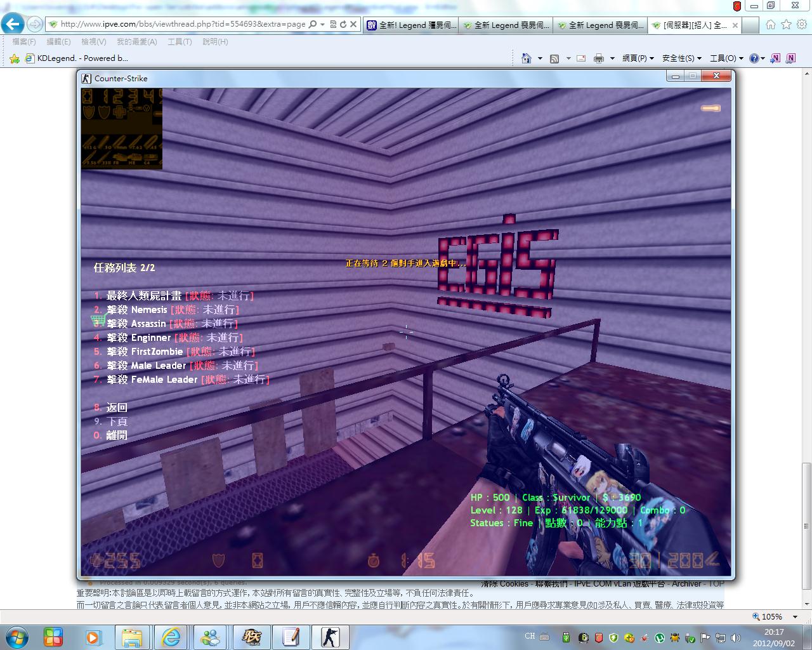Open the 我的最愛(A) Favorites menu
The height and width of the screenshot is (650, 812).
pyautogui.click(x=136, y=42)
